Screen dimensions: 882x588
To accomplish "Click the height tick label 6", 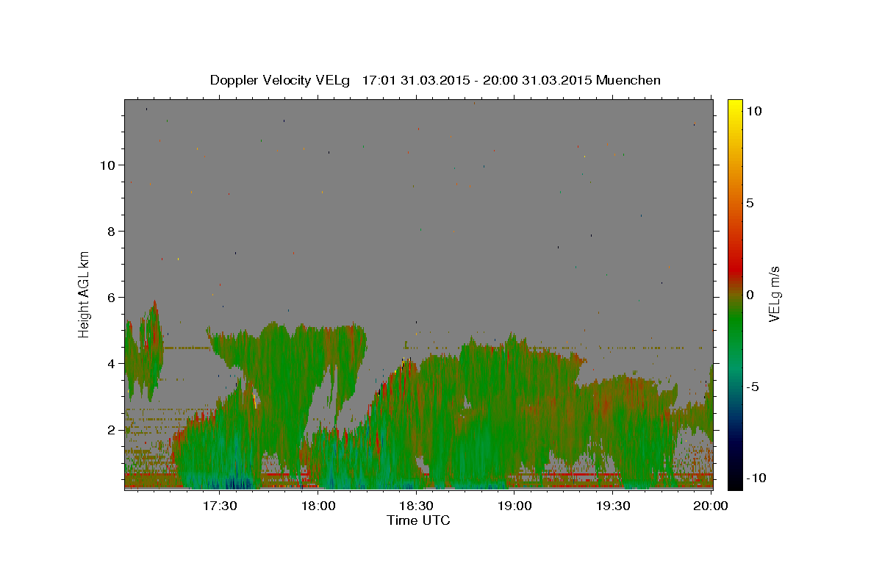I will click(x=110, y=297).
